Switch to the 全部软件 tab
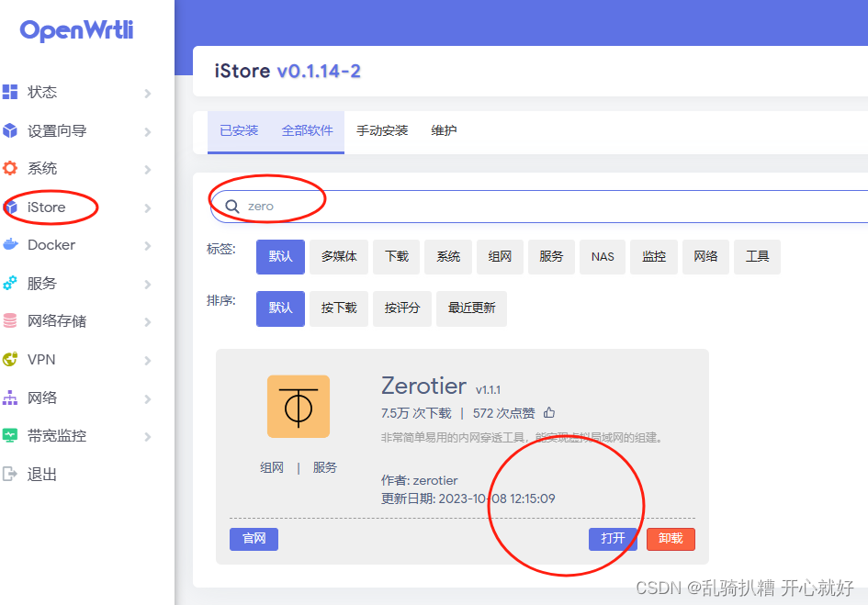Screen dimensions: 868x605 pos(307,130)
